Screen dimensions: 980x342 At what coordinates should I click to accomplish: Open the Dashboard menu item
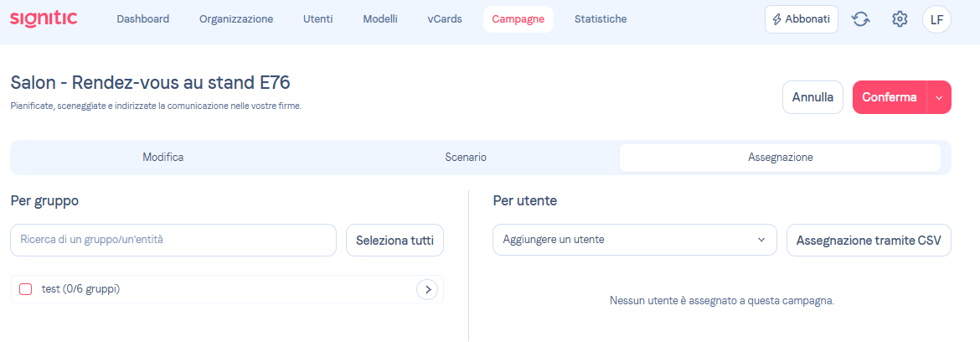142,19
